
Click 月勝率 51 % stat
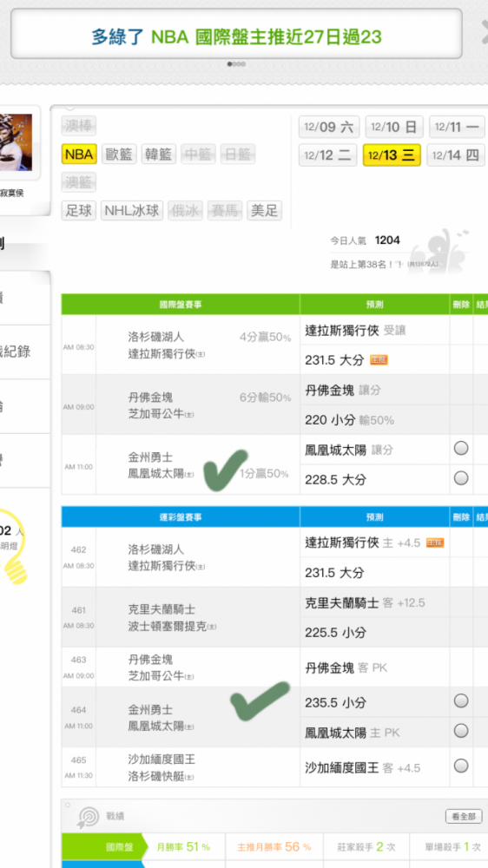point(183,847)
